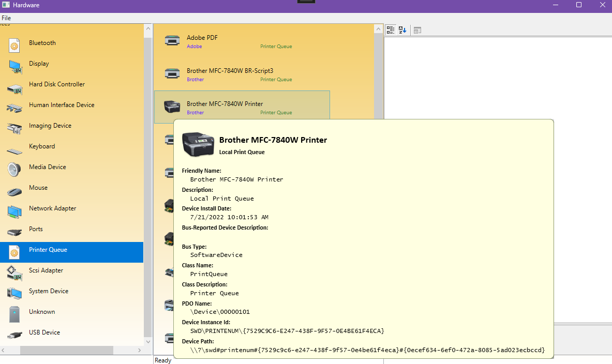
Task: Click the Keyboard category icon
Action: pos(14,151)
